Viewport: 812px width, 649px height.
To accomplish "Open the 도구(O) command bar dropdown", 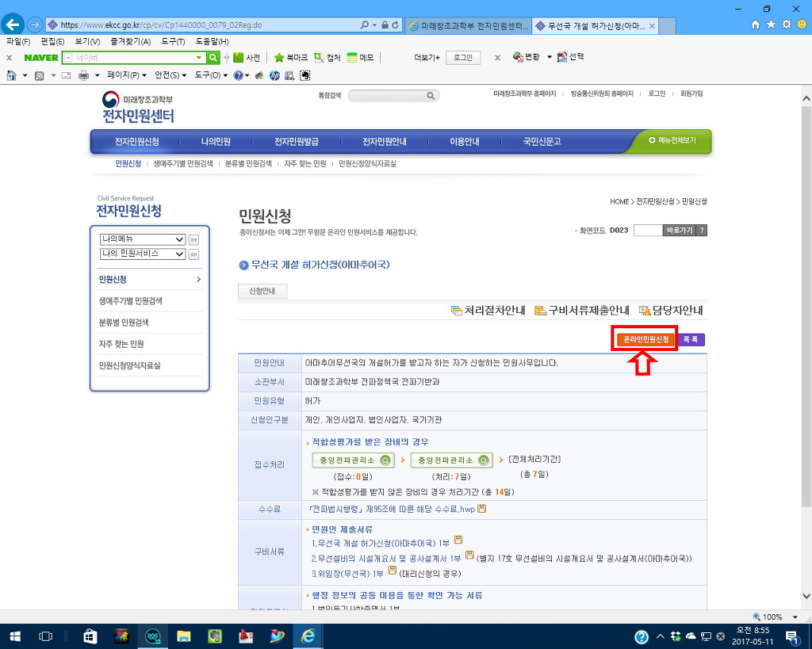I will point(211,75).
